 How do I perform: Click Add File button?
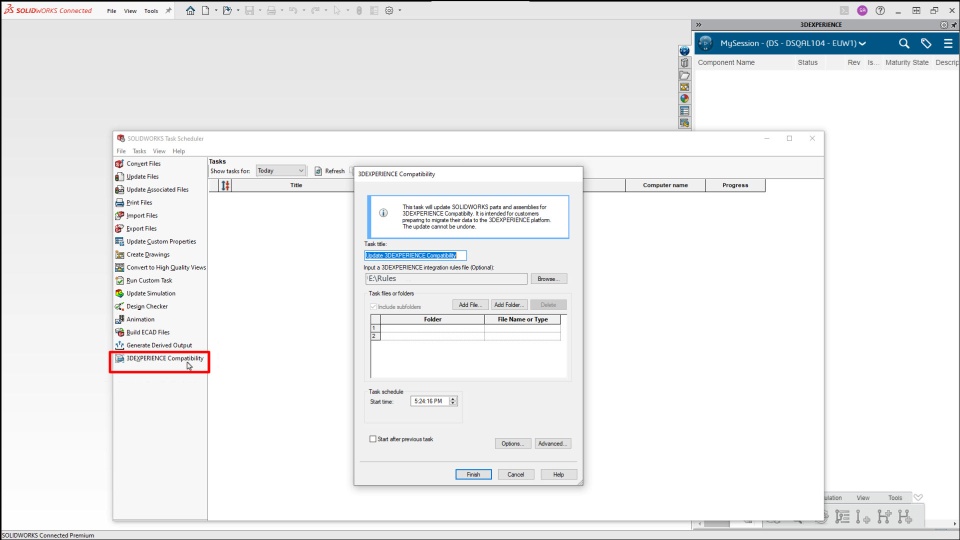coord(470,304)
